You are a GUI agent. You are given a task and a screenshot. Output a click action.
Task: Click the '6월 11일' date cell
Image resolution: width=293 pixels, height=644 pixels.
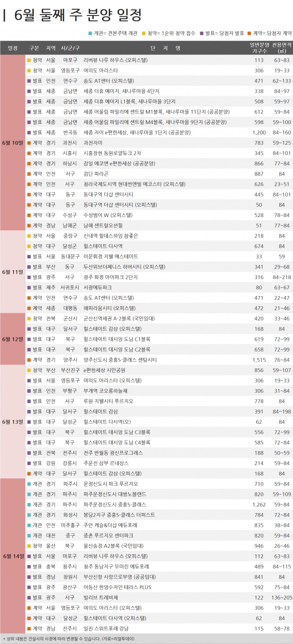[x=12, y=272]
